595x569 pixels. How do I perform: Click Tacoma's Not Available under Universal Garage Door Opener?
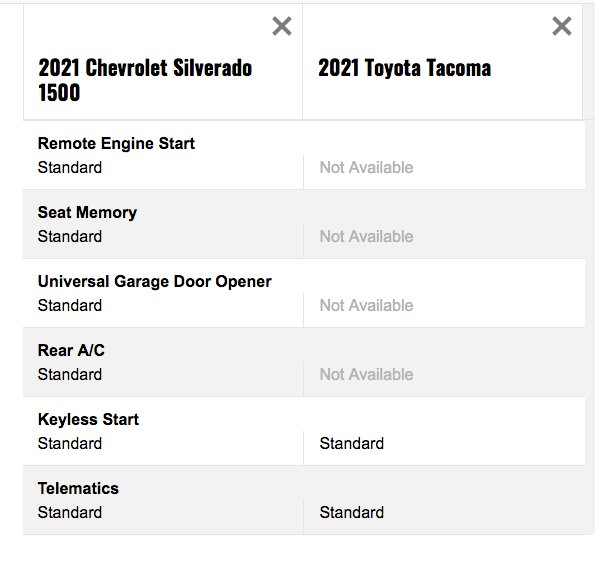point(366,306)
